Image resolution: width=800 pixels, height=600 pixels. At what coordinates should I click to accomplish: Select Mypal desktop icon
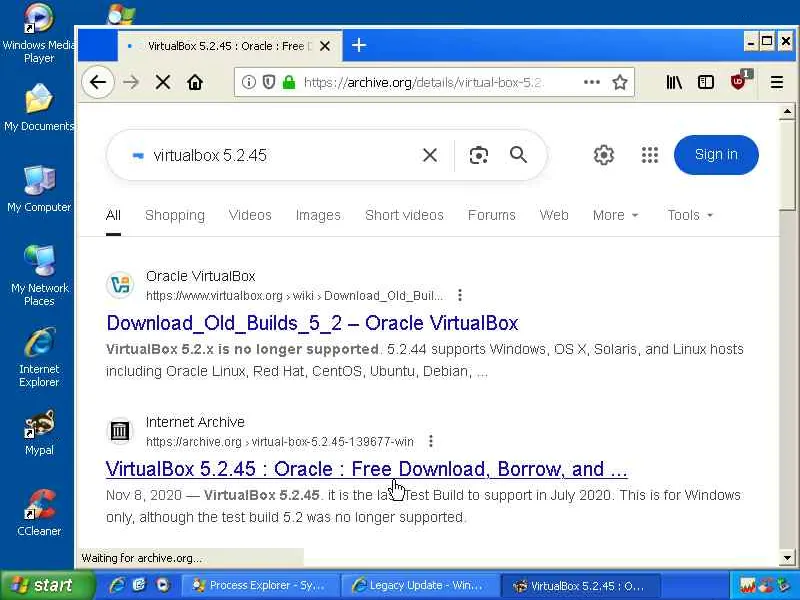click(x=39, y=433)
